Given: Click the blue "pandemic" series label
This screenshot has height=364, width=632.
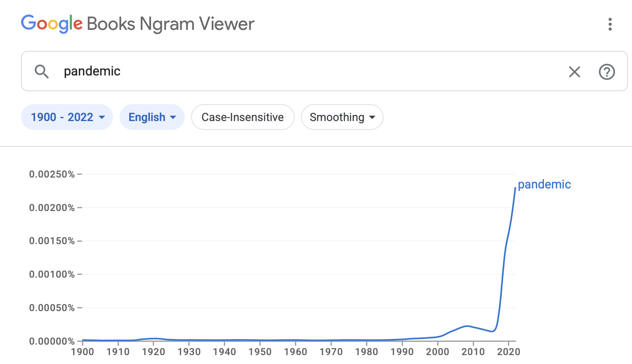Looking at the screenshot, I should coord(544,184).
